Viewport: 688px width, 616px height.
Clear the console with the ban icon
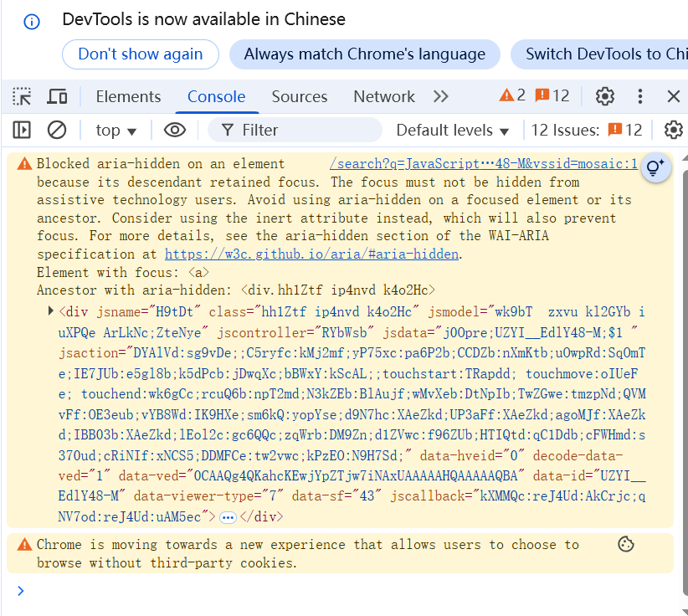coord(57,130)
